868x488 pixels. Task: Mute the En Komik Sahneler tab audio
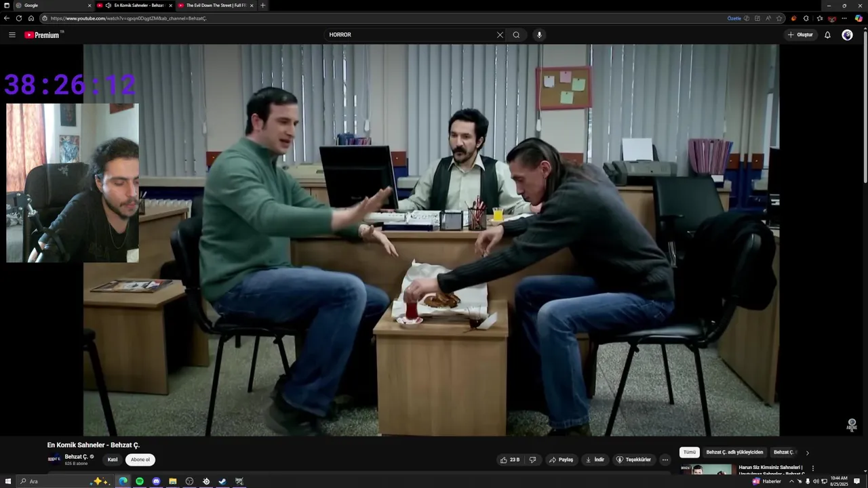[108, 5]
